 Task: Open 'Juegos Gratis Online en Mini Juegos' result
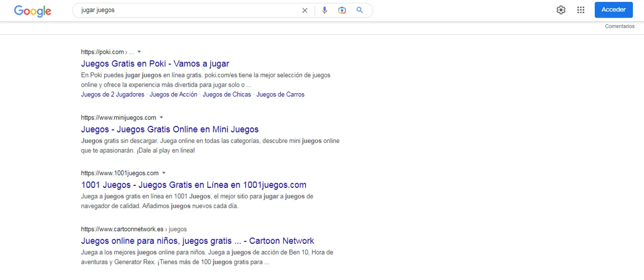(x=170, y=129)
